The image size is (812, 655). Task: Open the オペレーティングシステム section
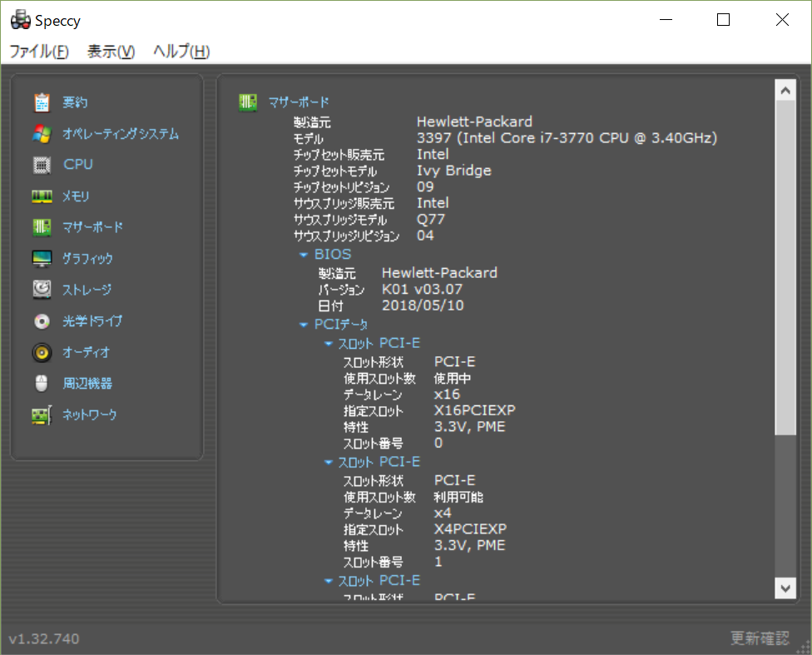coord(121,134)
